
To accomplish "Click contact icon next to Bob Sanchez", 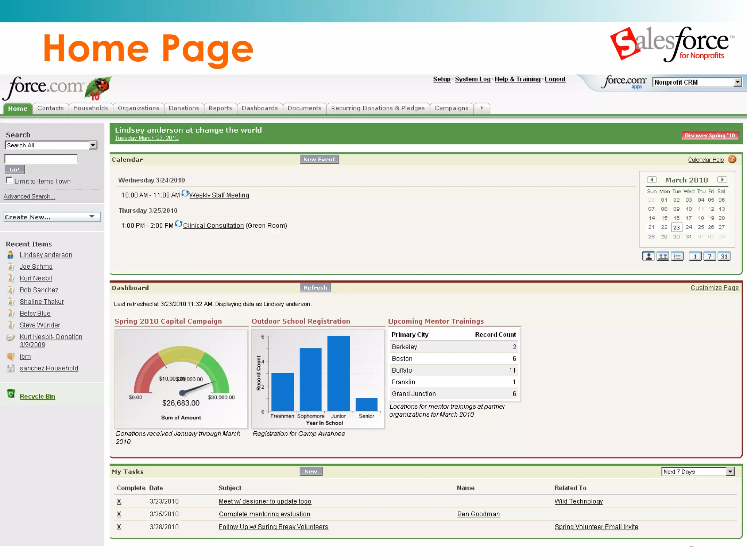I will click(x=11, y=290).
